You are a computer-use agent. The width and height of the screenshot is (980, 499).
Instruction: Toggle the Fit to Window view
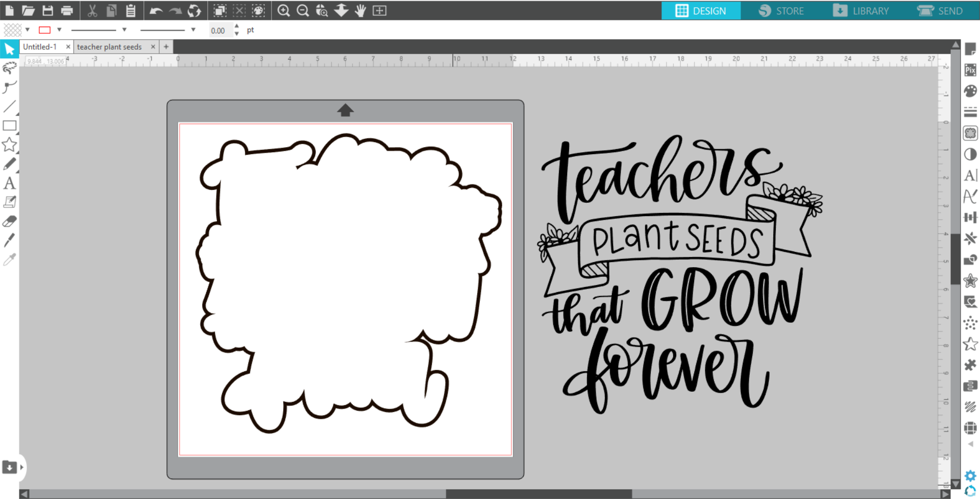380,11
